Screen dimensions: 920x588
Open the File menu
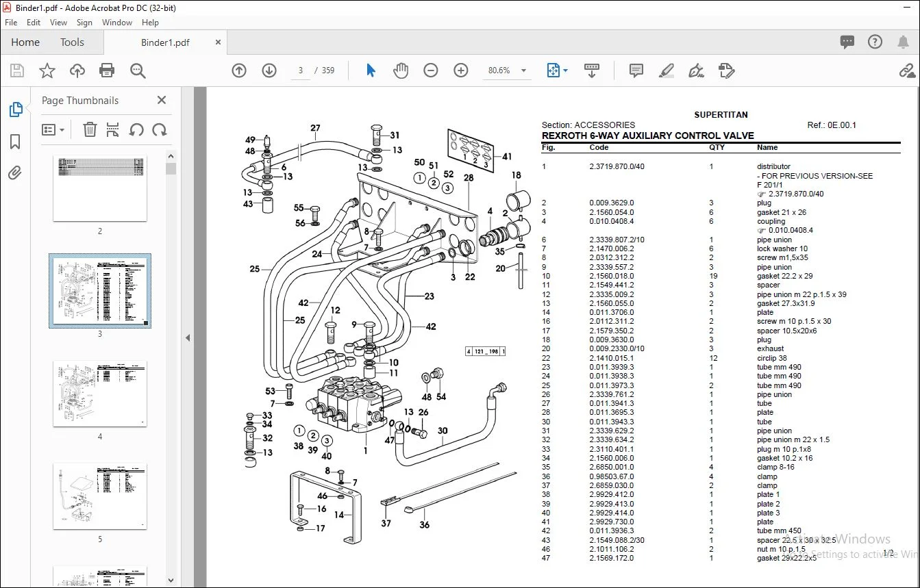tap(11, 23)
